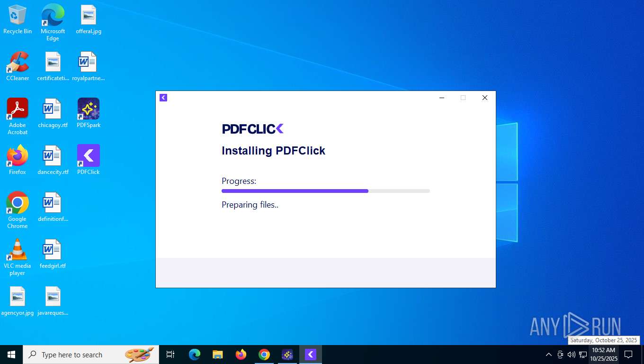Launch the Adobe Acrobat desktop shortcut
The width and height of the screenshot is (644, 364).
(18, 117)
